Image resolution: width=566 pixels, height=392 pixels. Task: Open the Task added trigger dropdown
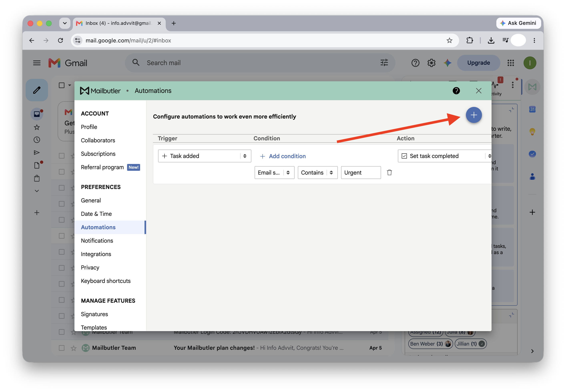(205, 156)
